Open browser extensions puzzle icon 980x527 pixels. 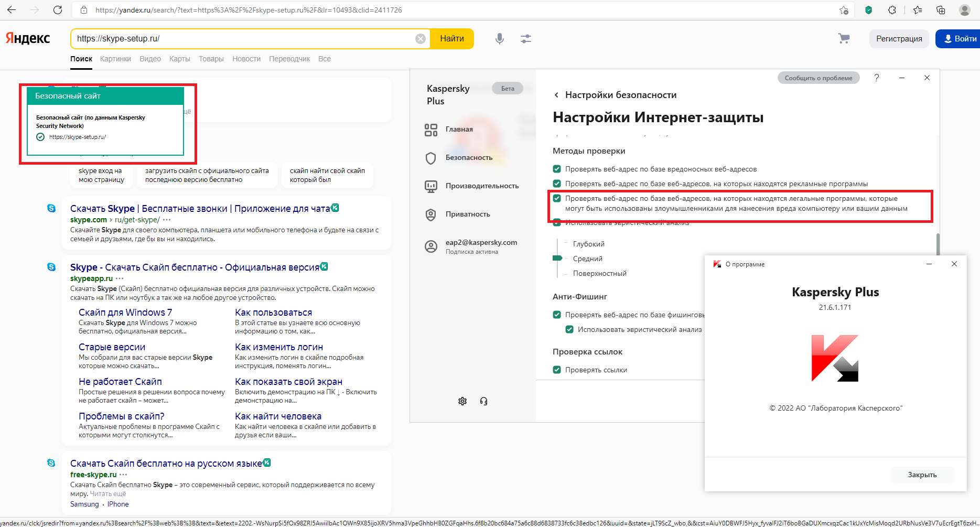pyautogui.click(x=892, y=10)
